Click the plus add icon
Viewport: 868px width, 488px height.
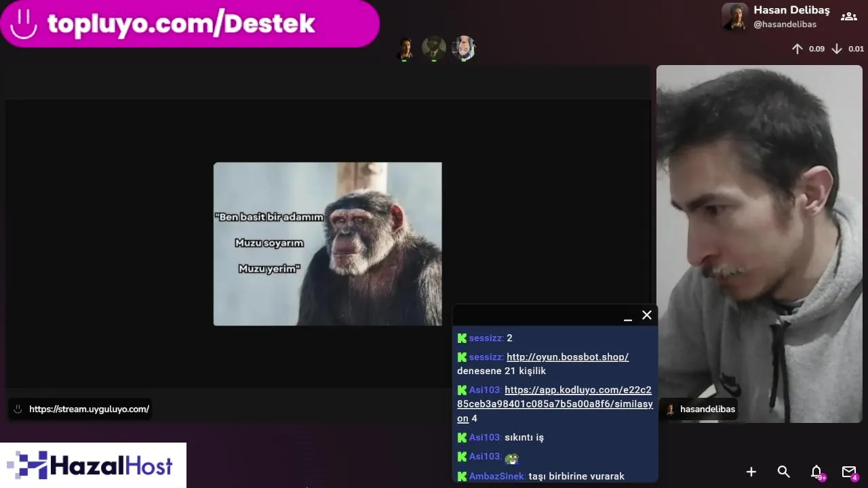pos(751,472)
